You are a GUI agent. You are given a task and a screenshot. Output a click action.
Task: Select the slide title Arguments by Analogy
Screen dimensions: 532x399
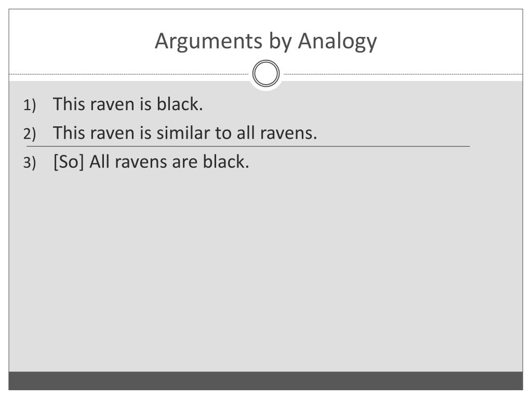tap(265, 41)
